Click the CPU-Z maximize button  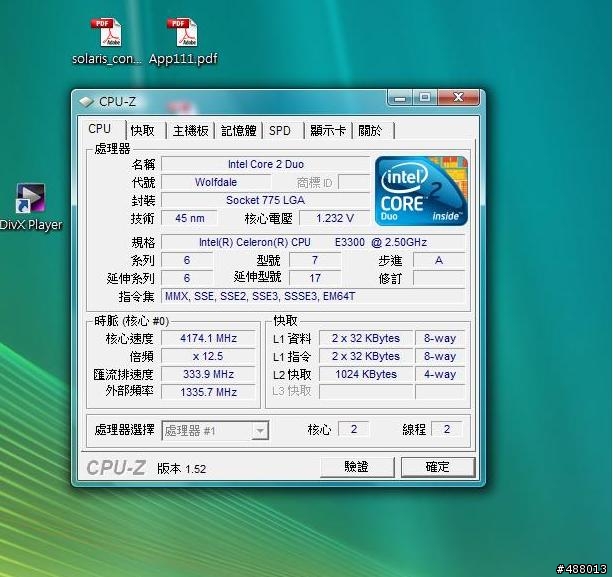[x=425, y=98]
